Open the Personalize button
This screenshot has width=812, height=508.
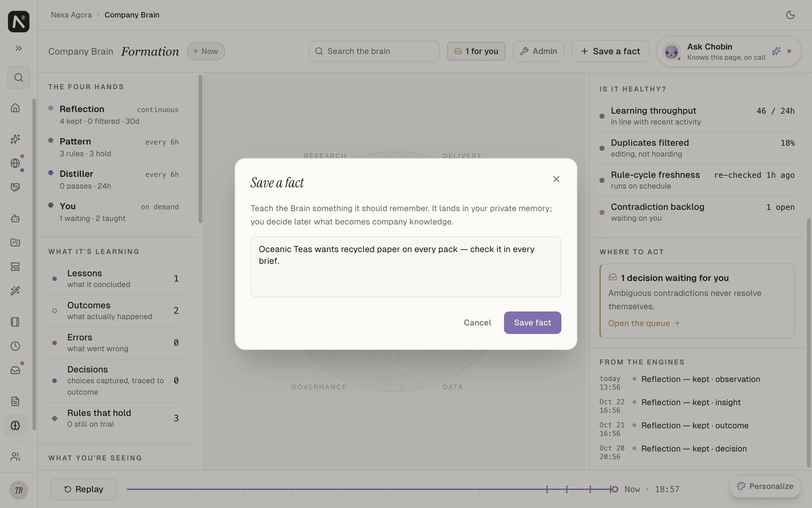(x=765, y=486)
